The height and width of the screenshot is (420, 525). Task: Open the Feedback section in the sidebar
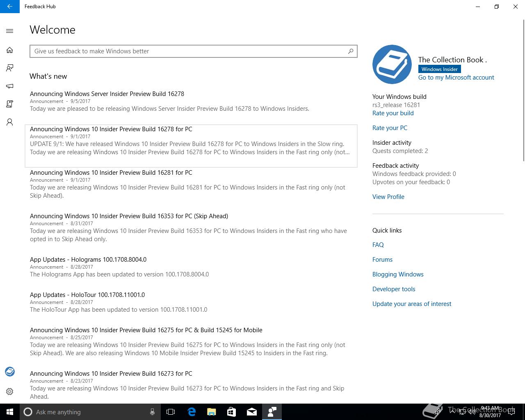(x=10, y=68)
